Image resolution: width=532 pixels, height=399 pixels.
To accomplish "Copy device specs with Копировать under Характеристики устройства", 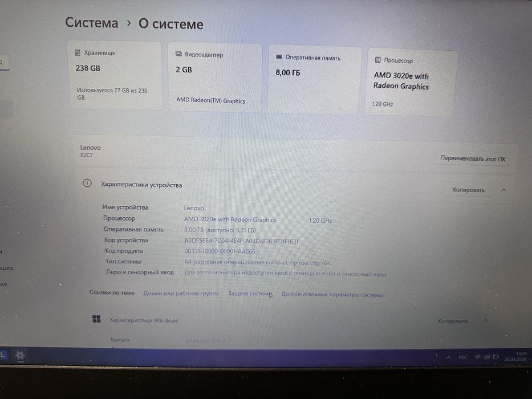I will pyautogui.click(x=469, y=190).
